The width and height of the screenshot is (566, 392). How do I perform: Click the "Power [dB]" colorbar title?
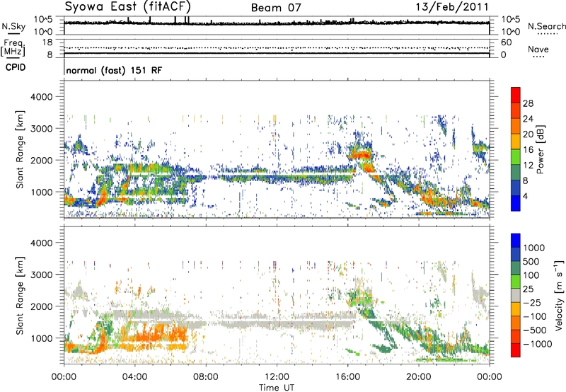click(541, 149)
